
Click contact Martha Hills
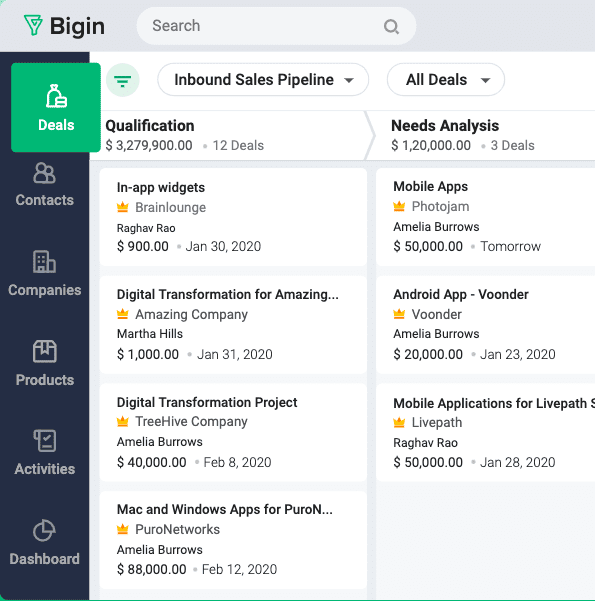click(x=150, y=334)
